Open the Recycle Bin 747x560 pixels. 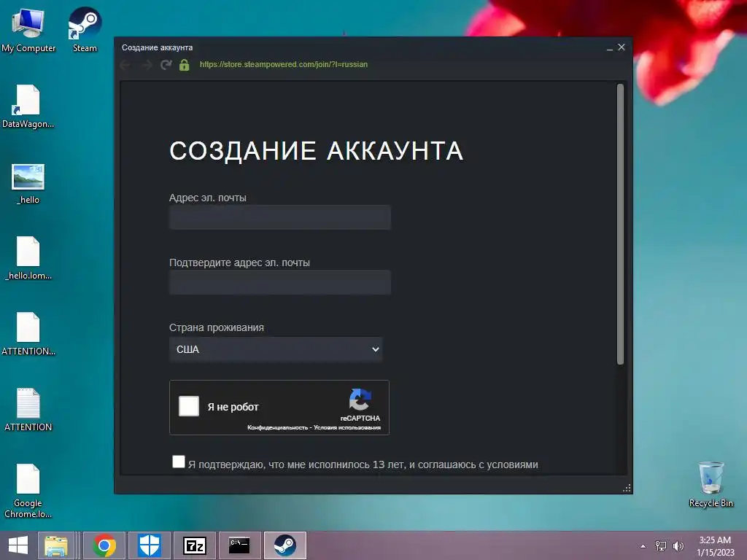(711, 484)
